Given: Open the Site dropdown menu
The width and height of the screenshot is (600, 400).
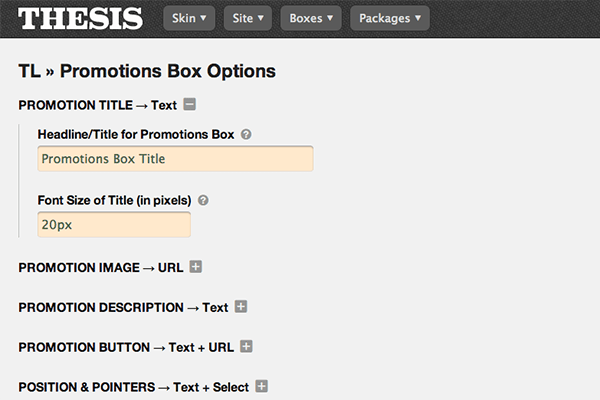Looking at the screenshot, I should 247,18.
